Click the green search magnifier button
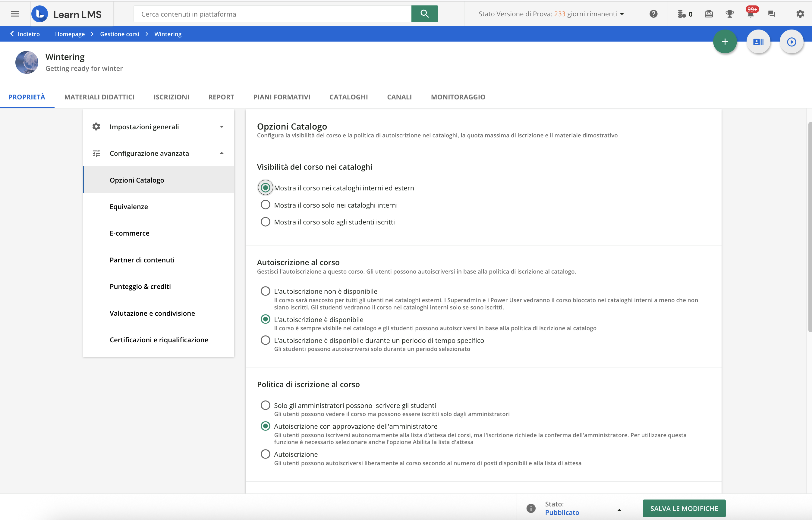The height and width of the screenshot is (520, 812). click(424, 14)
